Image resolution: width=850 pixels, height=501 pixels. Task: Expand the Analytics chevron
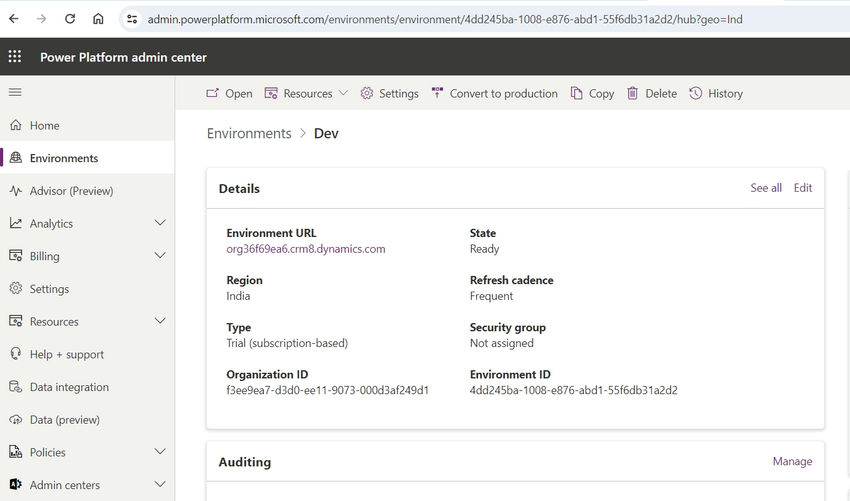click(160, 223)
